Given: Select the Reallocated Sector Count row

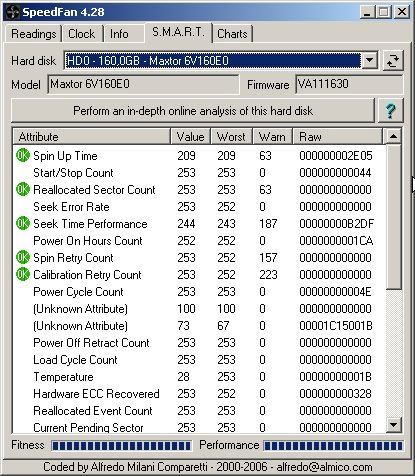Looking at the screenshot, I should [199, 189].
